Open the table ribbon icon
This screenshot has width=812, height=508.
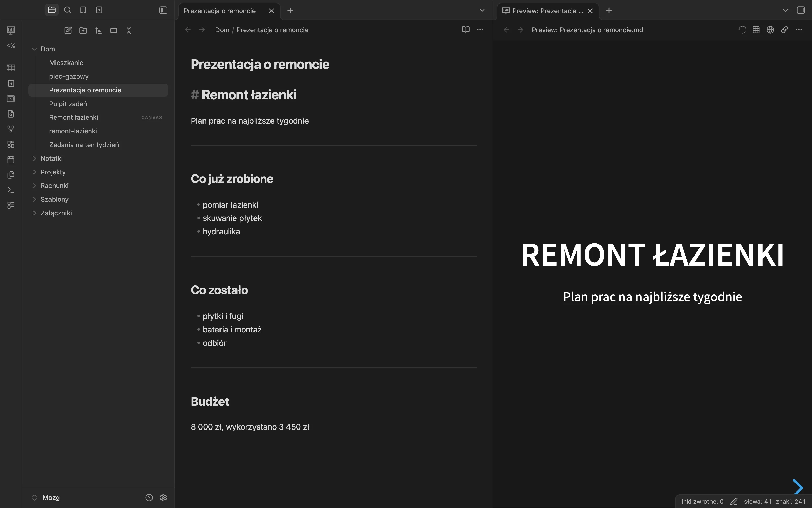pos(11,68)
